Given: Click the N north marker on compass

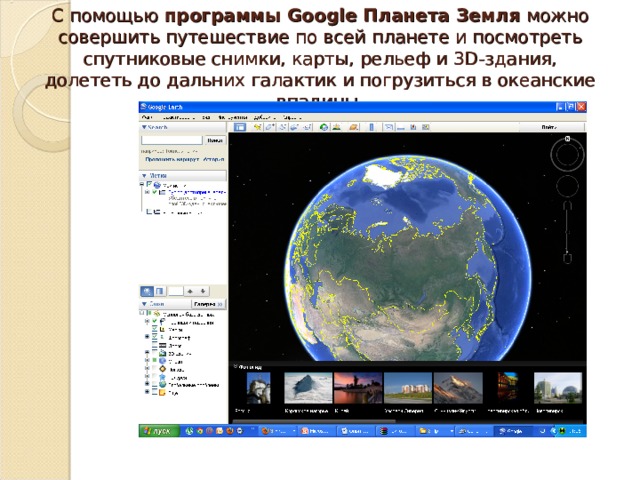Looking at the screenshot, I should [x=567, y=139].
